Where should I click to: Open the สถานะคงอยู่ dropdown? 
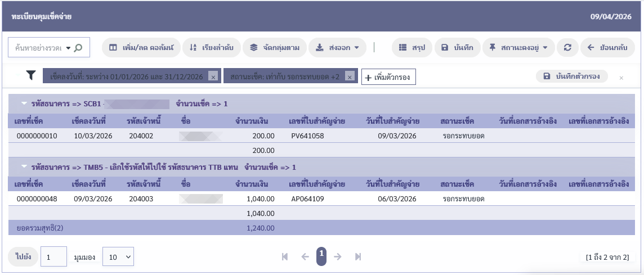[x=518, y=48]
